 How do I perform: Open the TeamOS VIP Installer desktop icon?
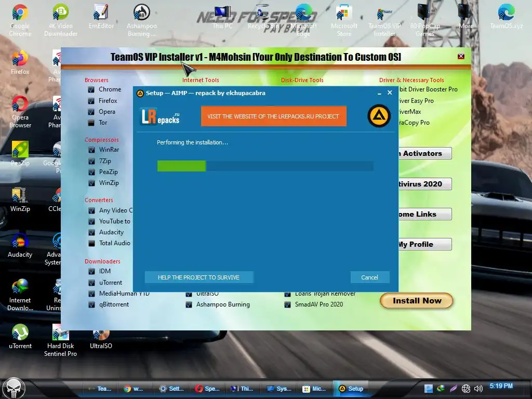pos(384,20)
